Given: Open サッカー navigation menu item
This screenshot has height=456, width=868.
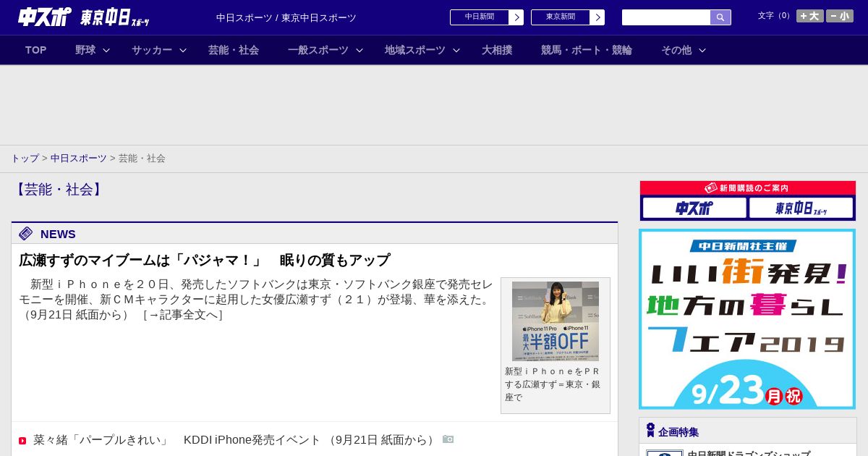Looking at the screenshot, I should (152, 50).
